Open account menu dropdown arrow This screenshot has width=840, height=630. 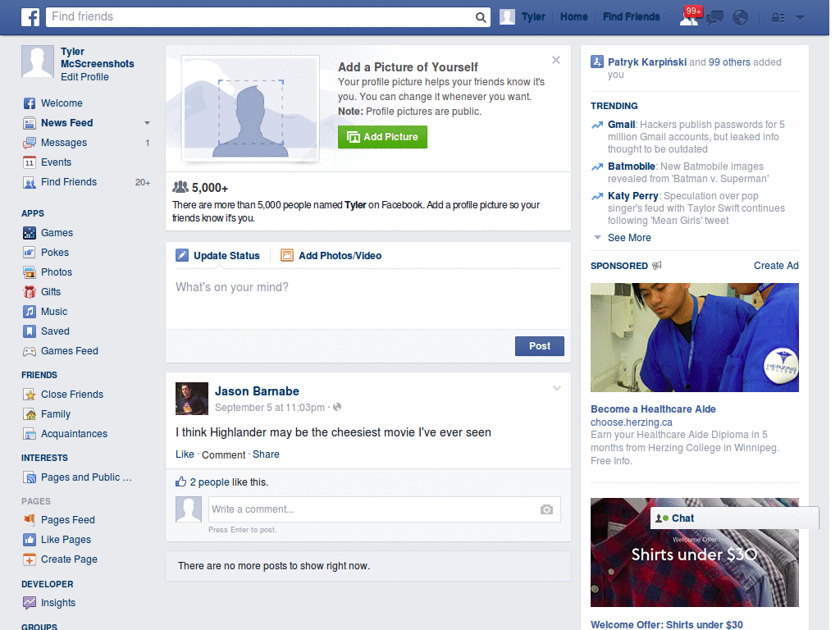[800, 18]
